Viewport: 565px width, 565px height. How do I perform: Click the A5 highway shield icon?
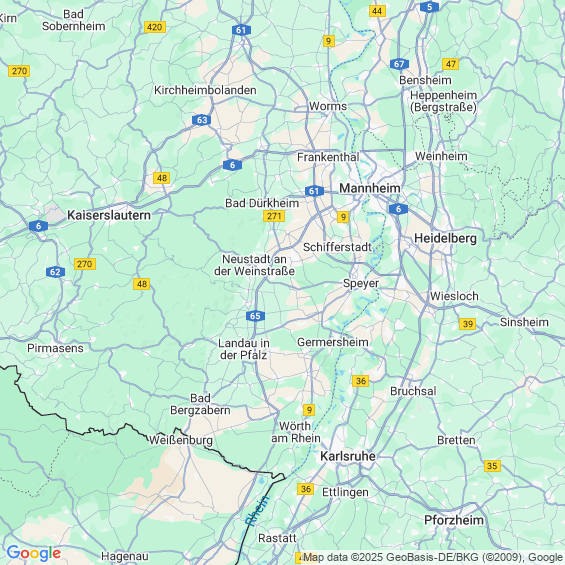coord(430,6)
